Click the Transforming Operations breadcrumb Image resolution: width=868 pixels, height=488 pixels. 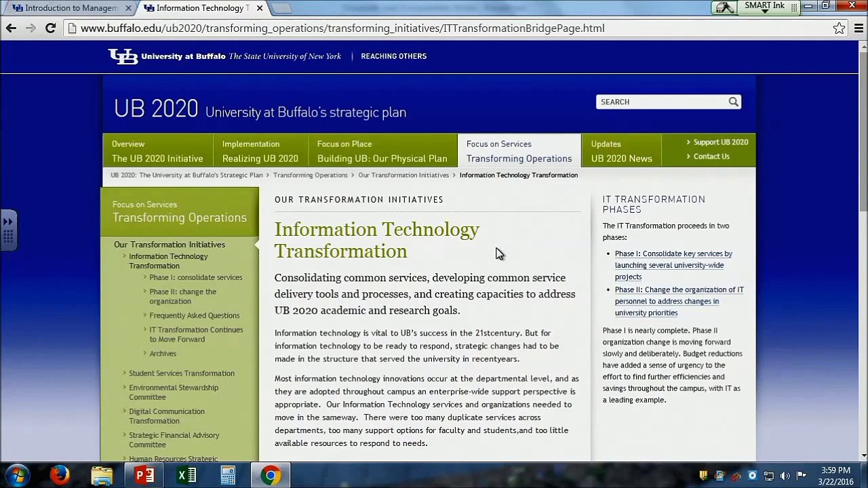(311, 175)
